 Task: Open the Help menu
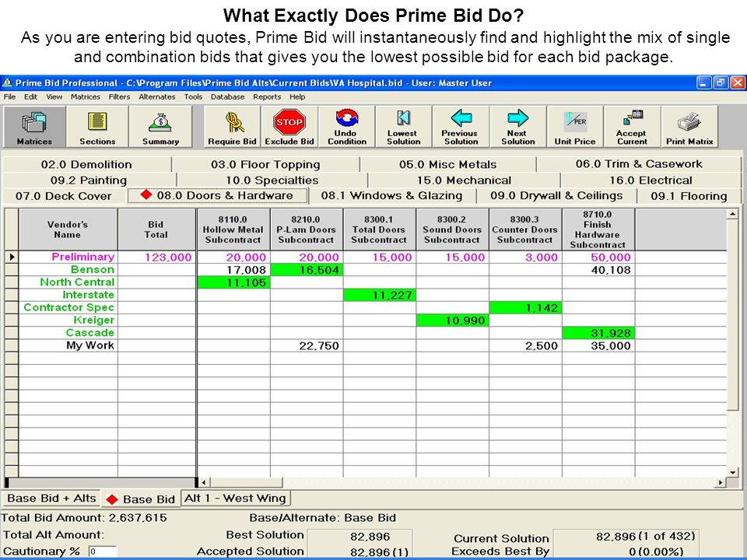coord(297,96)
